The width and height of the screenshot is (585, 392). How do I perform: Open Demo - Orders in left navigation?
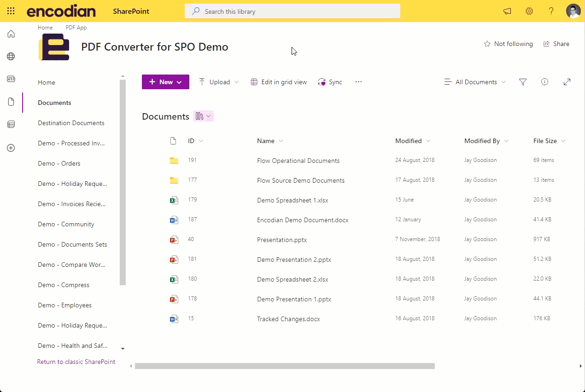59,163
